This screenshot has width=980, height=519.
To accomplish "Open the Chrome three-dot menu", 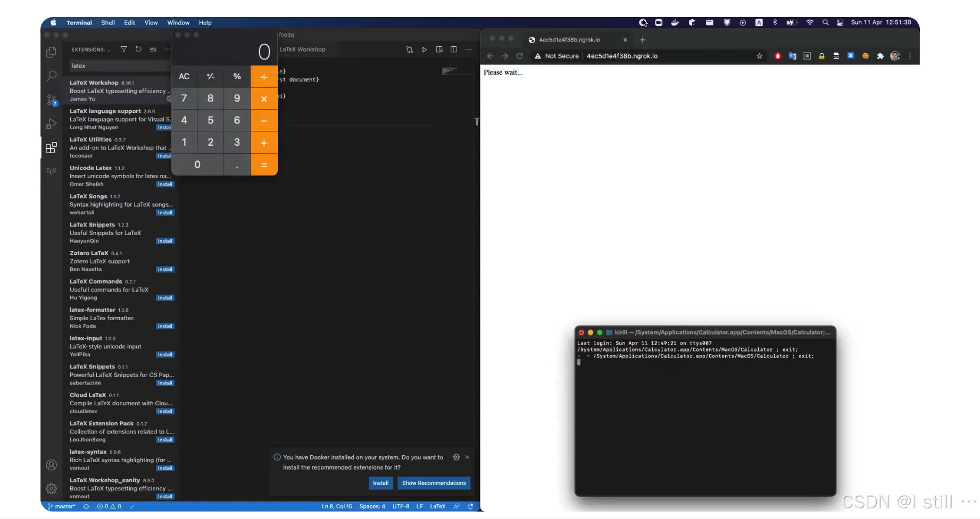I will click(910, 56).
